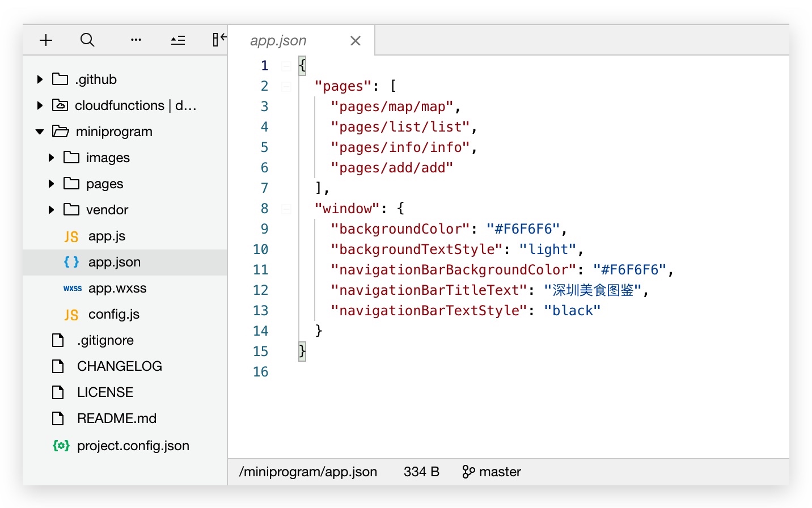Open the .gitignore file
The width and height of the screenshot is (812, 508).
pos(105,340)
